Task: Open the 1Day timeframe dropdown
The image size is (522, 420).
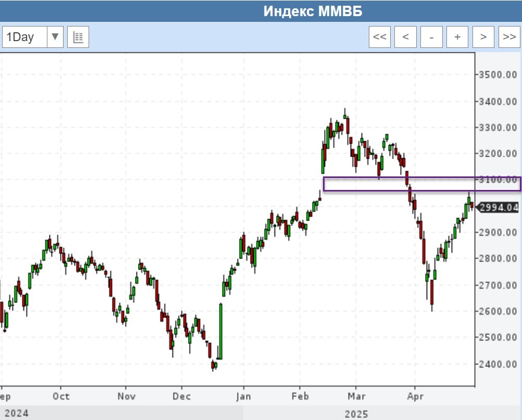Action: click(33, 37)
